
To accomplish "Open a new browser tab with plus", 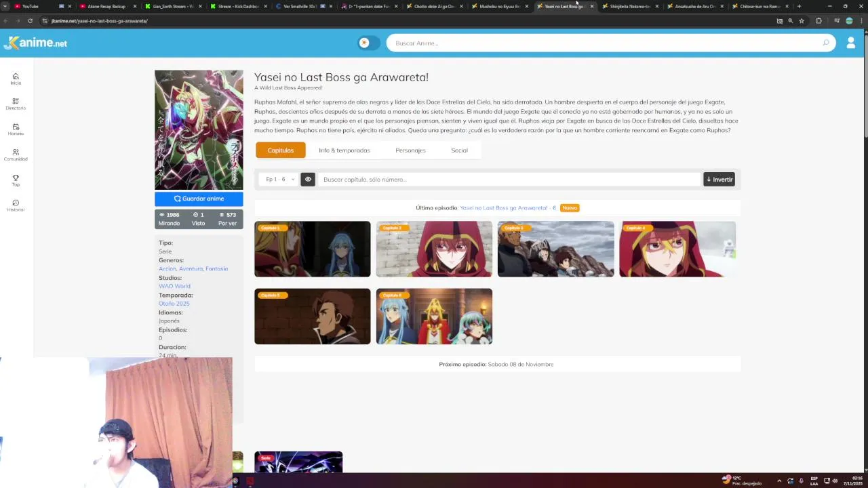I will point(799,6).
